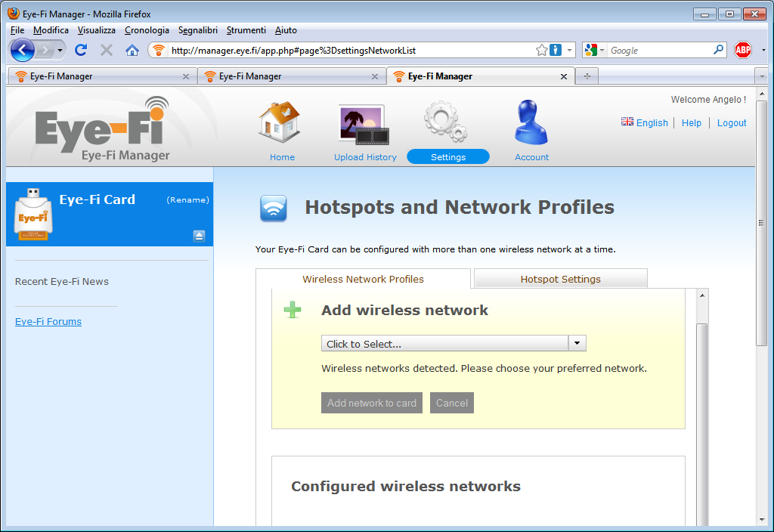Open the address bar history dropdown
Viewport: 774px width, 532px height.
point(569,50)
